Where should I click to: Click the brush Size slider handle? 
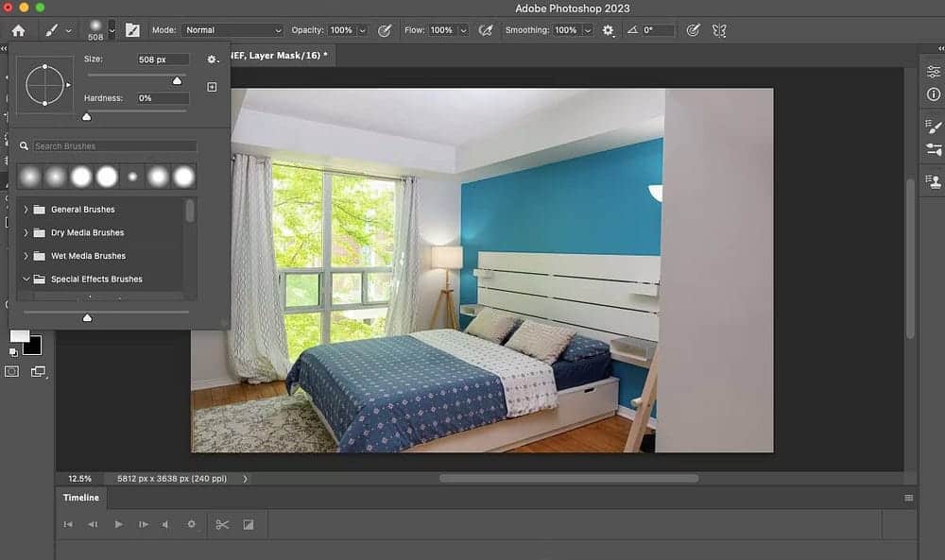pyautogui.click(x=177, y=81)
